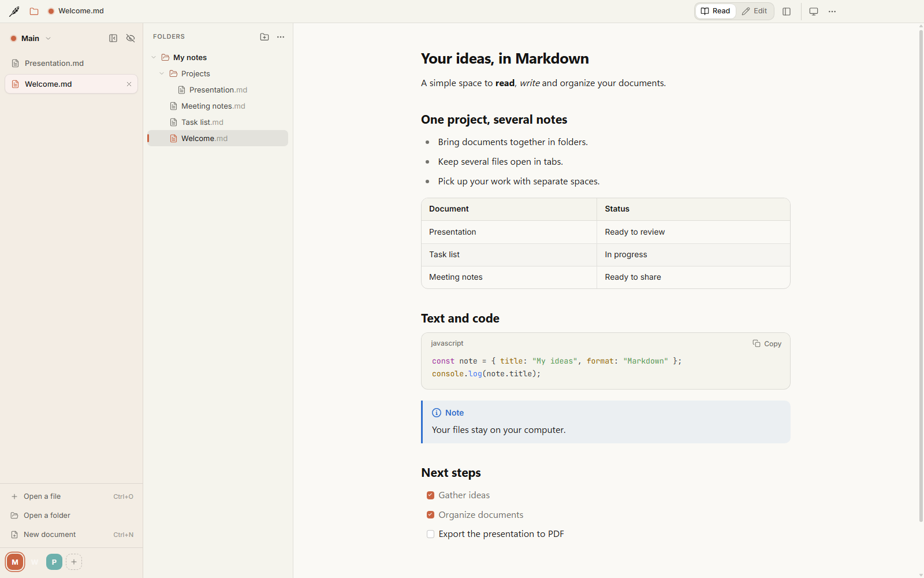Switch to the P workspace avatar
Image resolution: width=924 pixels, height=578 pixels.
(54, 562)
